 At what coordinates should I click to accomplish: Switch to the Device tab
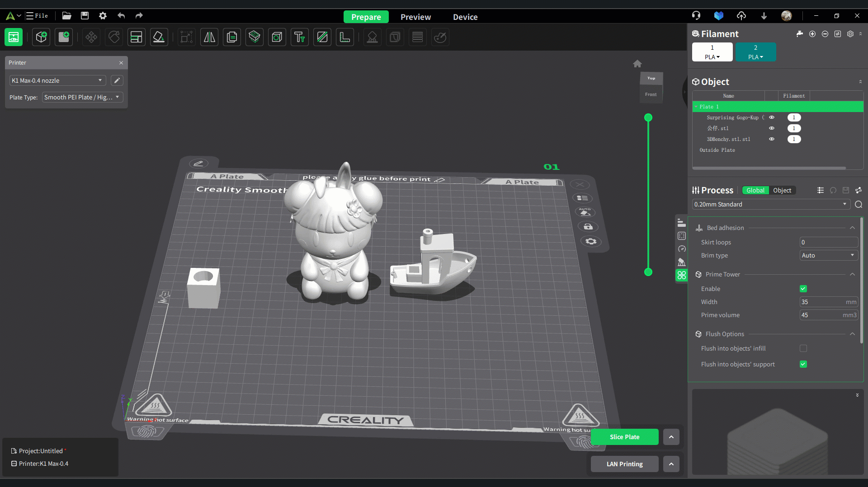point(465,17)
